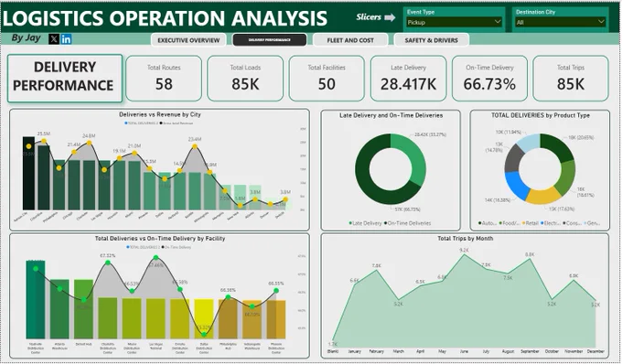Select the November 6.8K point on trips chart
This screenshot has height=364, width=622.
click(x=574, y=281)
